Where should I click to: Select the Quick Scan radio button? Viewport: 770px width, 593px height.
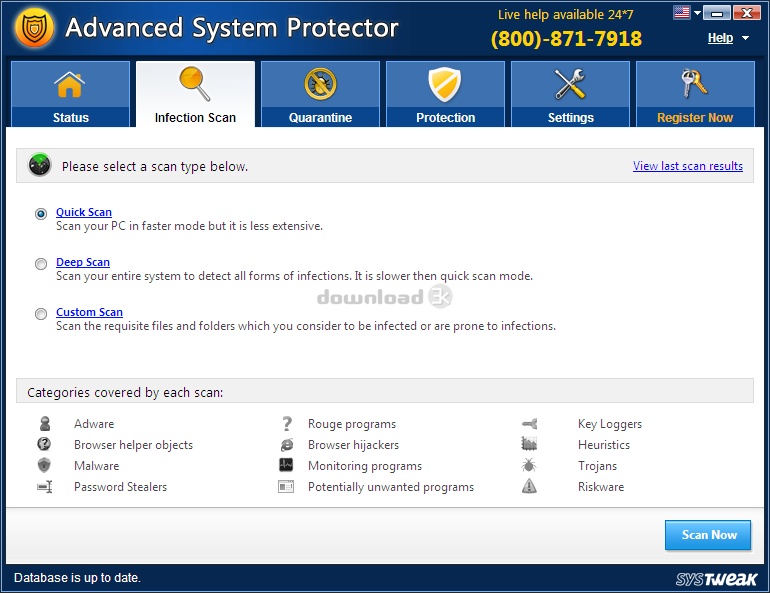tap(41, 214)
